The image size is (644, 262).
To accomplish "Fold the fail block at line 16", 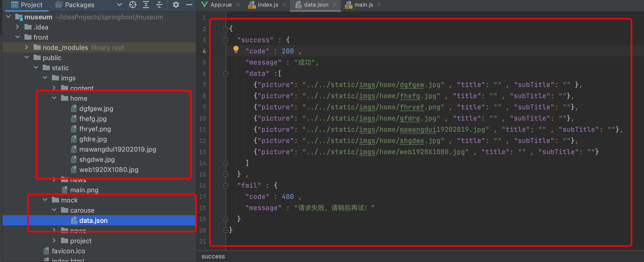I will point(226,186).
